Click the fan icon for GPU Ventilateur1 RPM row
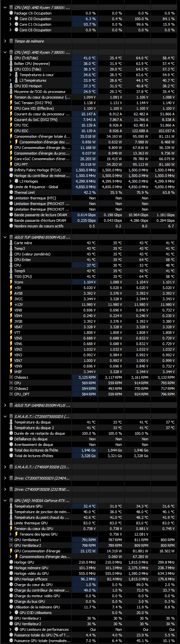 point(11,540)
